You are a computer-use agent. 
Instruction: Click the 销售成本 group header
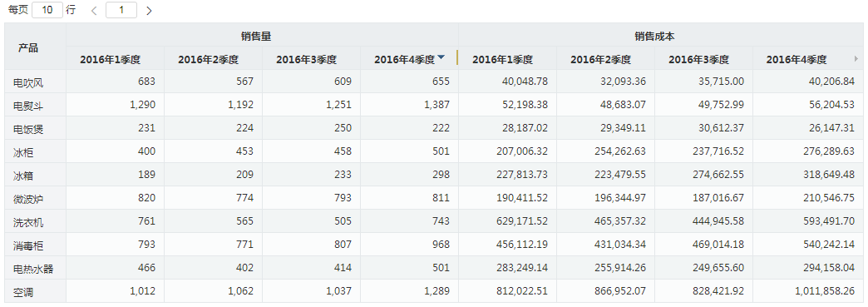[654, 36]
